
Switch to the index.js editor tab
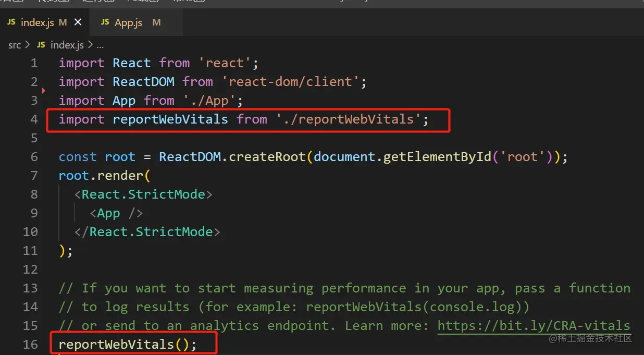tap(44, 22)
